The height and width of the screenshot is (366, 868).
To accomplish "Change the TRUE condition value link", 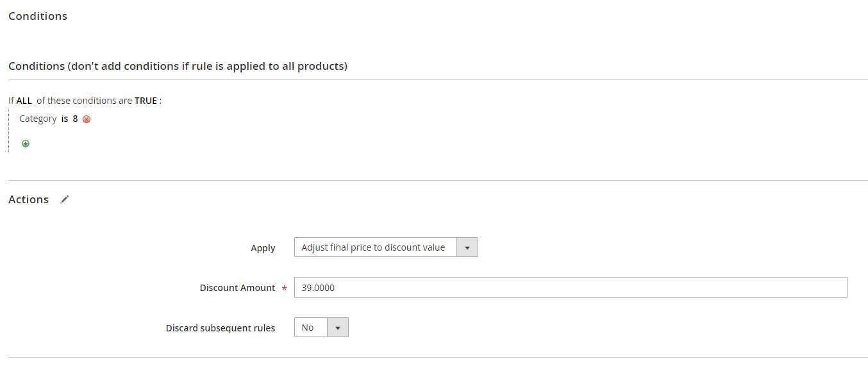I will (x=146, y=101).
